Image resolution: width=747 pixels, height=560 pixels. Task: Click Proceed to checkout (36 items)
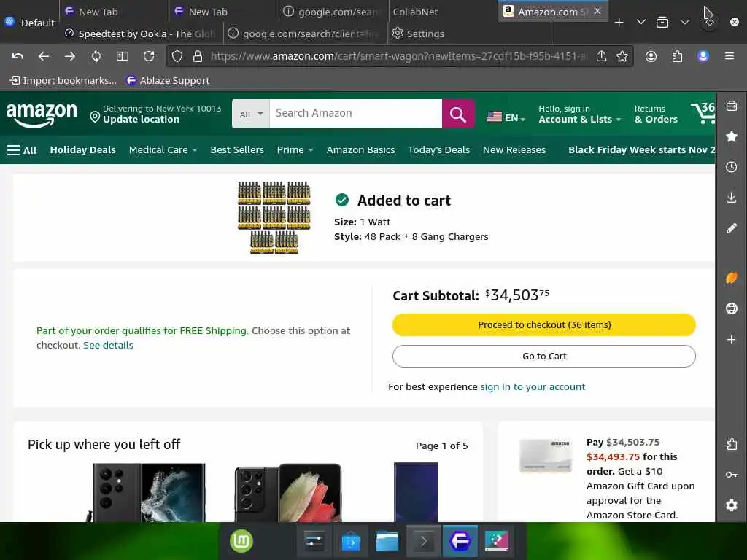click(x=544, y=324)
